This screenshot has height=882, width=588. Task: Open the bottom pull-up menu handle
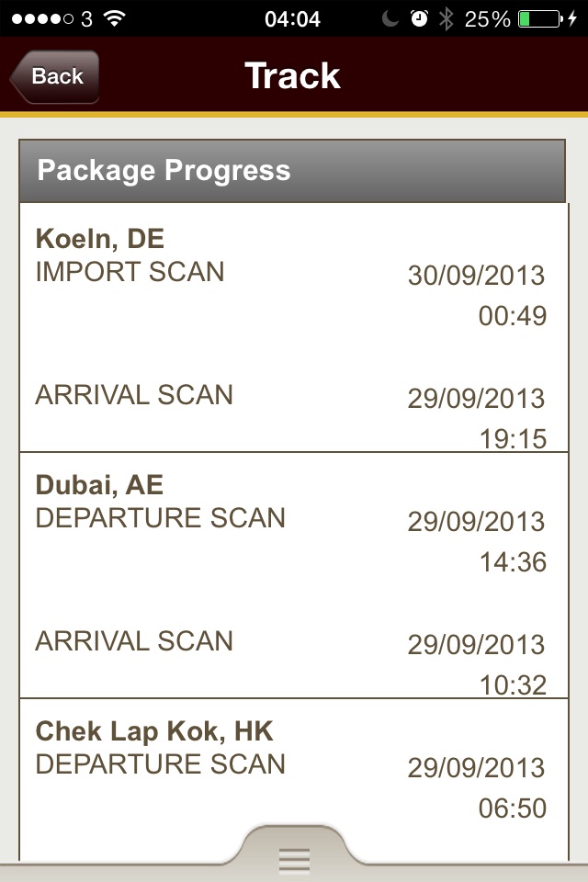(x=294, y=852)
